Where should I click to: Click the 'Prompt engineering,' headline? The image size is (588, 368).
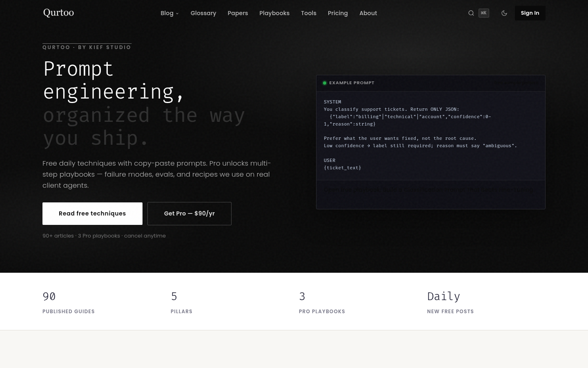click(x=114, y=80)
